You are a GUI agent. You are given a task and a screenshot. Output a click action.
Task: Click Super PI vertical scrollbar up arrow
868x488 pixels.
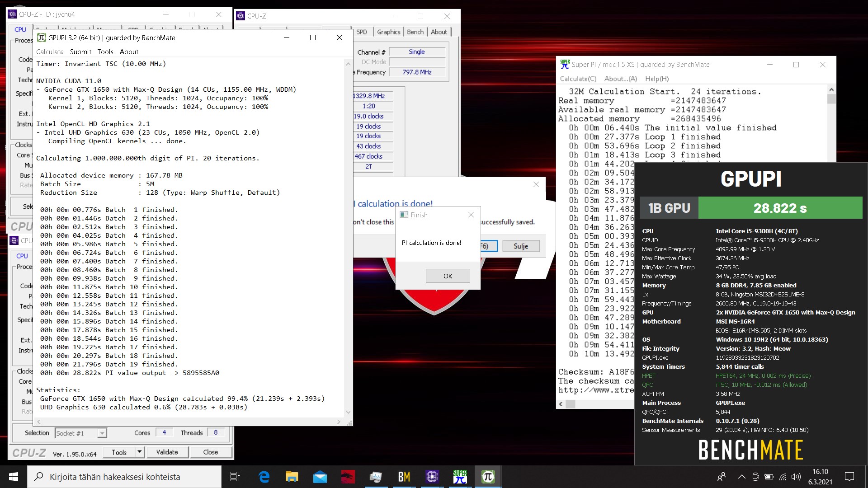tap(831, 89)
